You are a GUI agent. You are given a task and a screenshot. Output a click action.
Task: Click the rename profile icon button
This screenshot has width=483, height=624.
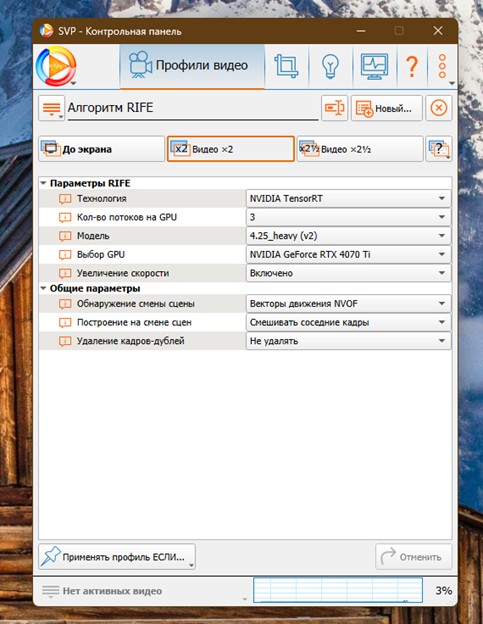334,108
